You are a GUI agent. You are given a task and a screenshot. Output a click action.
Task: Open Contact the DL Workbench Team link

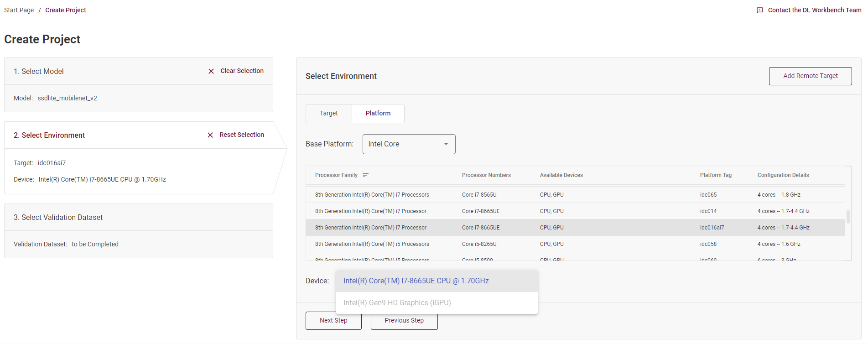coord(815,10)
